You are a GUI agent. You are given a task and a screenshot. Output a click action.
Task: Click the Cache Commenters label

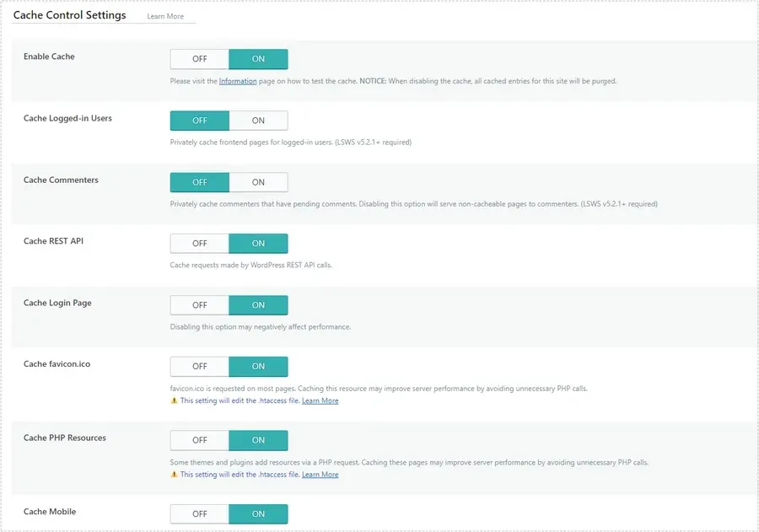point(61,180)
